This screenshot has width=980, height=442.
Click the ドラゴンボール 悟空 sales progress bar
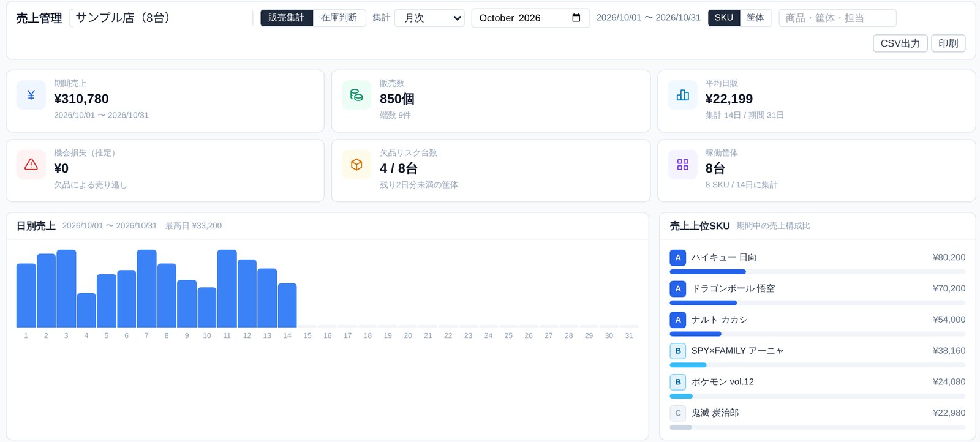click(817, 303)
